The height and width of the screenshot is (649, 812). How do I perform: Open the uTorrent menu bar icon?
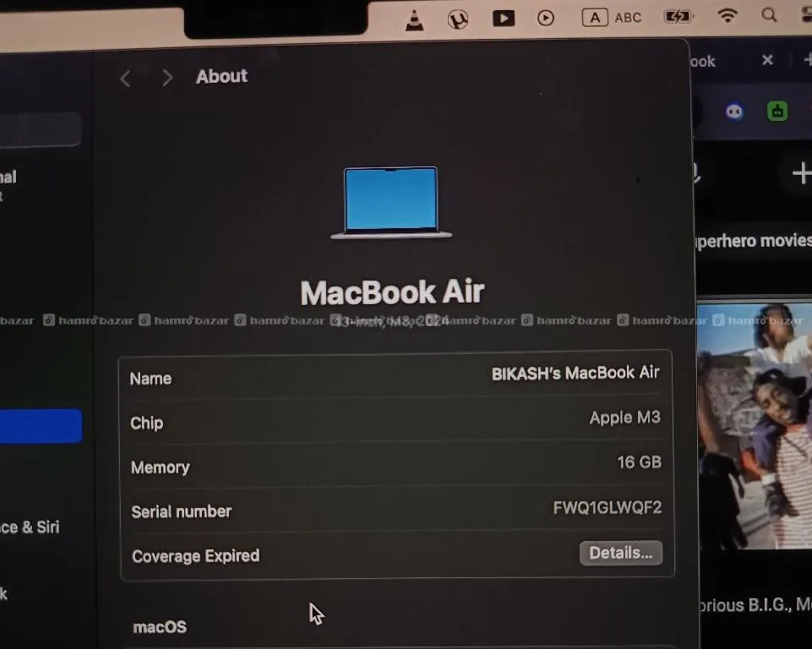[458, 19]
